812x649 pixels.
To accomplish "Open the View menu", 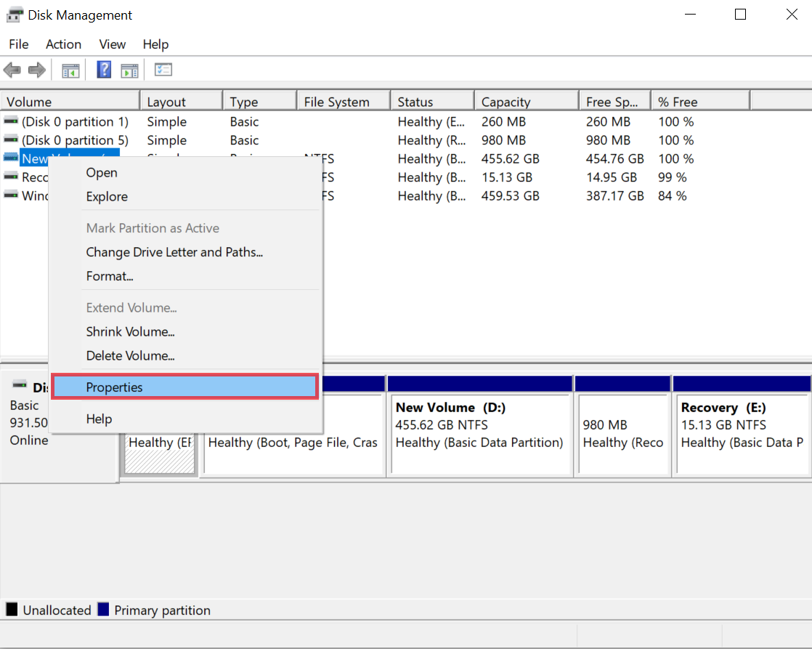I will click(x=113, y=44).
